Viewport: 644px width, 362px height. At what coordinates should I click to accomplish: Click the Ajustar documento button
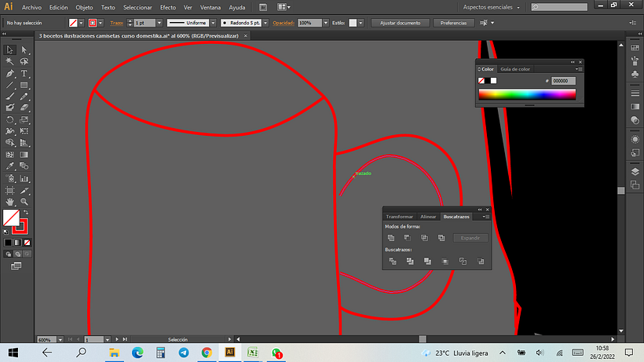[400, 24]
